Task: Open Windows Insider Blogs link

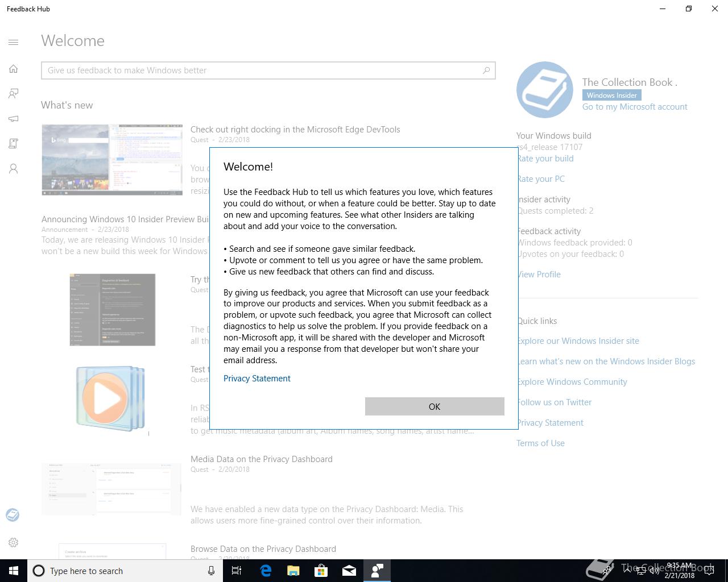Action: click(606, 361)
